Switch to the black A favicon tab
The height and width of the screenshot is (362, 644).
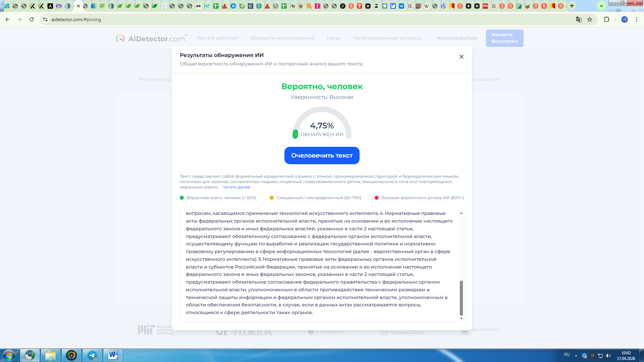pos(50,6)
